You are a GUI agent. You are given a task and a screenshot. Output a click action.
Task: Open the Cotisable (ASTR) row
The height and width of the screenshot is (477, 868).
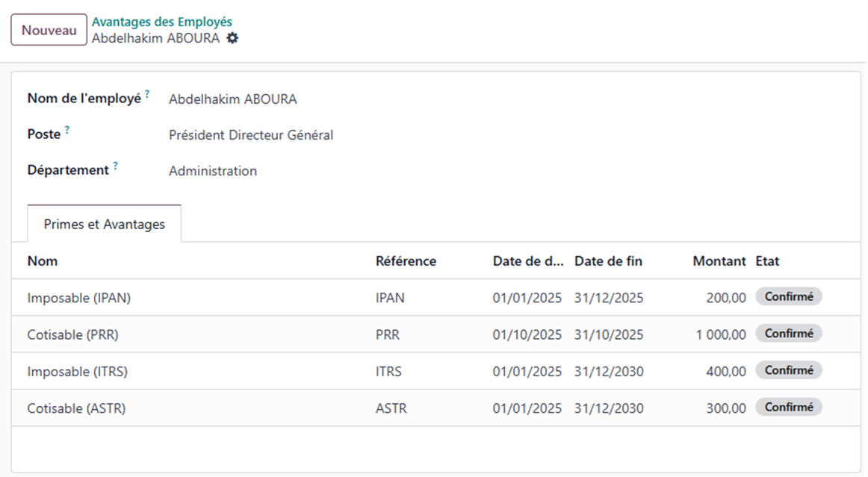(76, 408)
